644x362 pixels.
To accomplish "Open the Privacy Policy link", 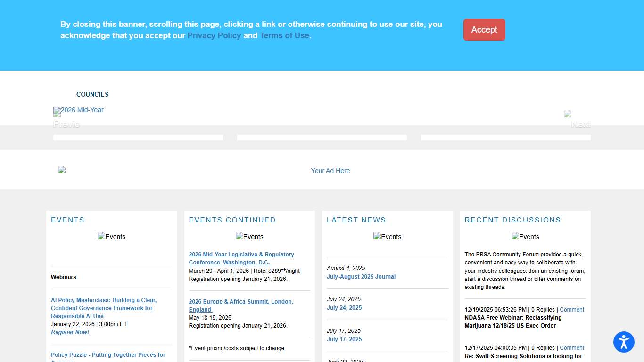I will pos(214,35).
